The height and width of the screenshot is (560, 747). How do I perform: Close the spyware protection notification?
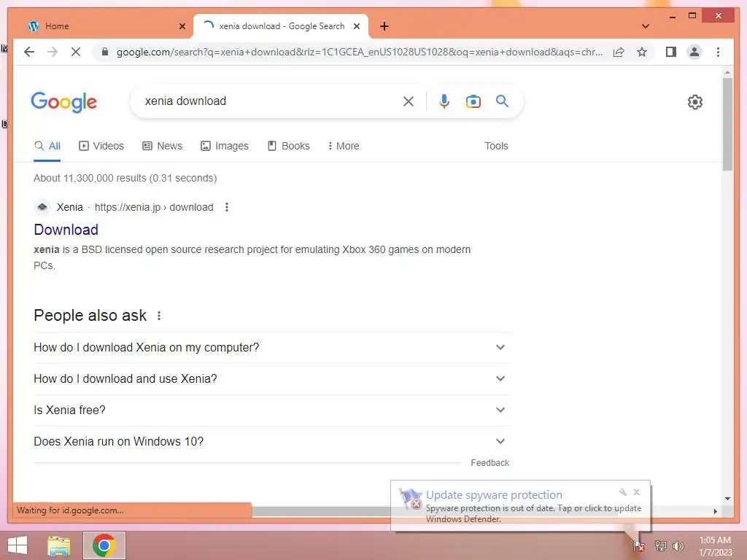tap(636, 492)
